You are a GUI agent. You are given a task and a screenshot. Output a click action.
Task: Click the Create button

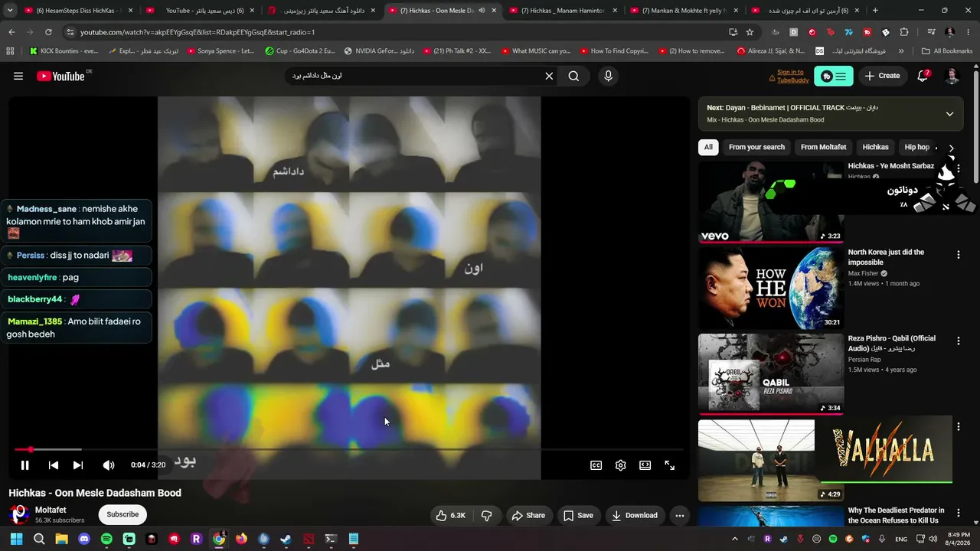pyautogui.click(x=882, y=76)
